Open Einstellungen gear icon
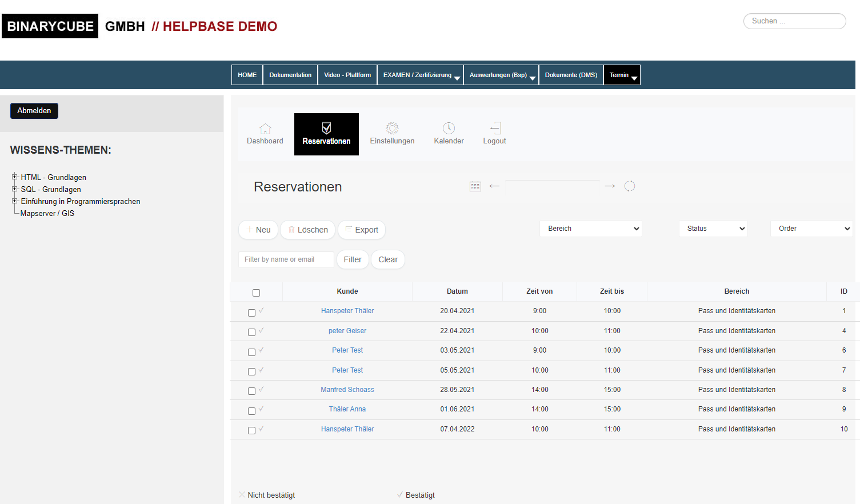This screenshot has width=860, height=504. coord(392,129)
